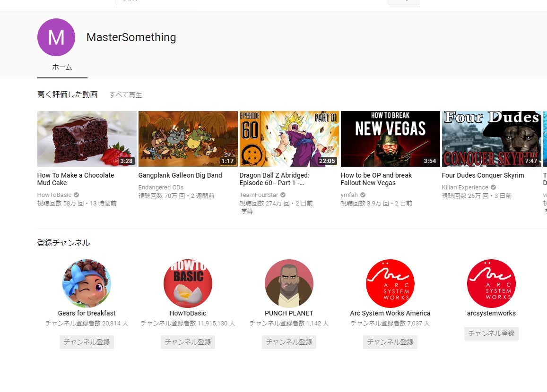The height and width of the screenshot is (392, 547).
Task: Click チャンネル登録者数 11,915,130 人 subscriber count
Action: click(x=188, y=324)
